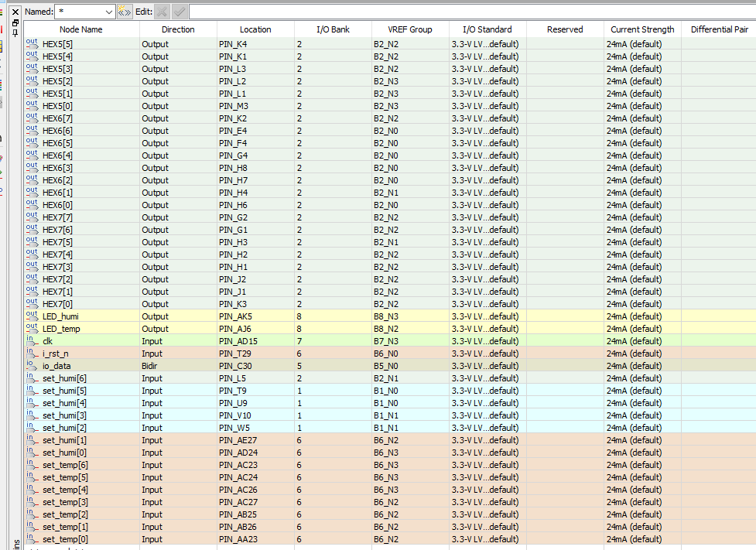Click the bidirectional pin icon for io_data

[32, 366]
